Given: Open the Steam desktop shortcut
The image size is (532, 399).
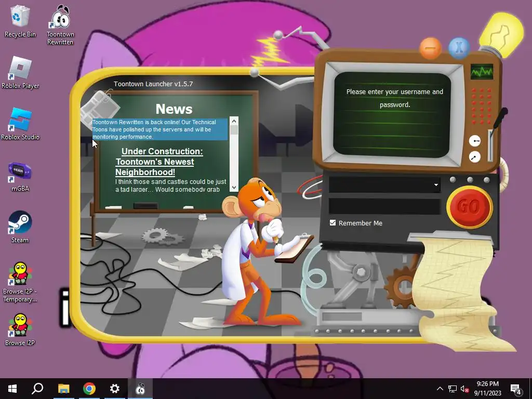Looking at the screenshot, I should pyautogui.click(x=20, y=227).
